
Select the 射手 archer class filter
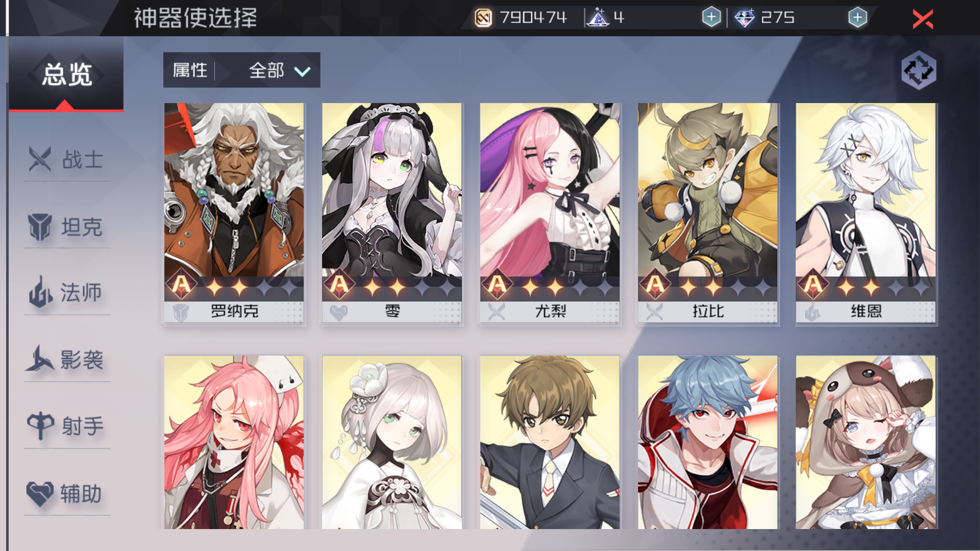[67, 427]
